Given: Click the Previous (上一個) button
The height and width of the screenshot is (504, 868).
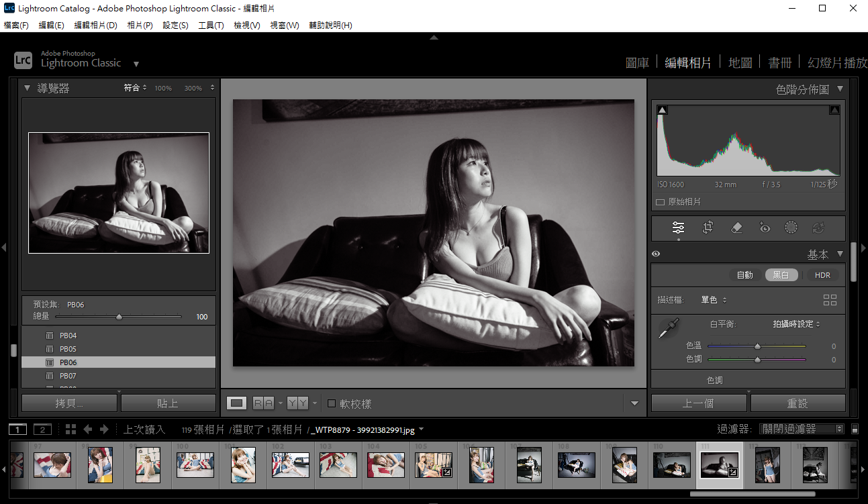Looking at the screenshot, I should click(698, 403).
